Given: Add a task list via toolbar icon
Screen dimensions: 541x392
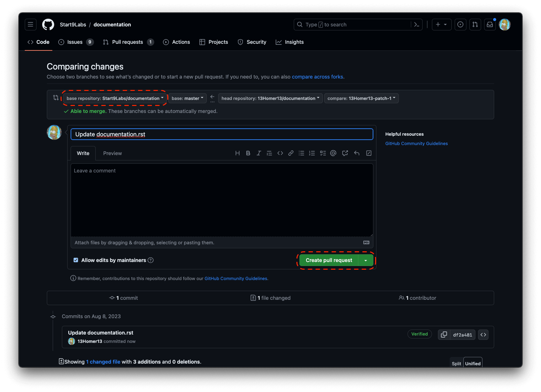Looking at the screenshot, I should [x=323, y=153].
